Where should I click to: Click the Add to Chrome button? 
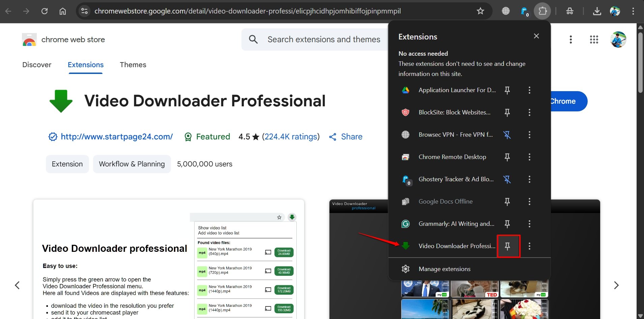pyautogui.click(x=569, y=101)
